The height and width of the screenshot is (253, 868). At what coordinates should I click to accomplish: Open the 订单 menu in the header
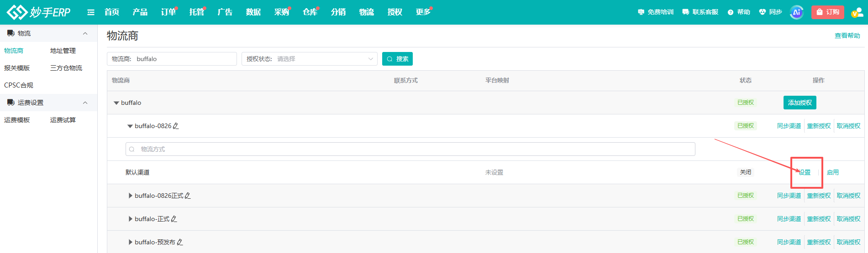tap(168, 12)
